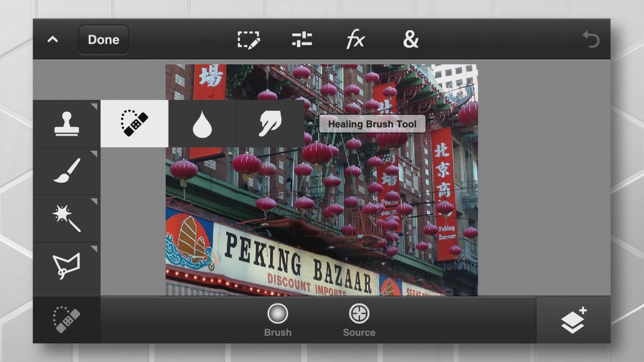Select the Healing Brush tool with the bandage icon
Image resolution: width=644 pixels, height=362 pixels.
click(x=134, y=124)
